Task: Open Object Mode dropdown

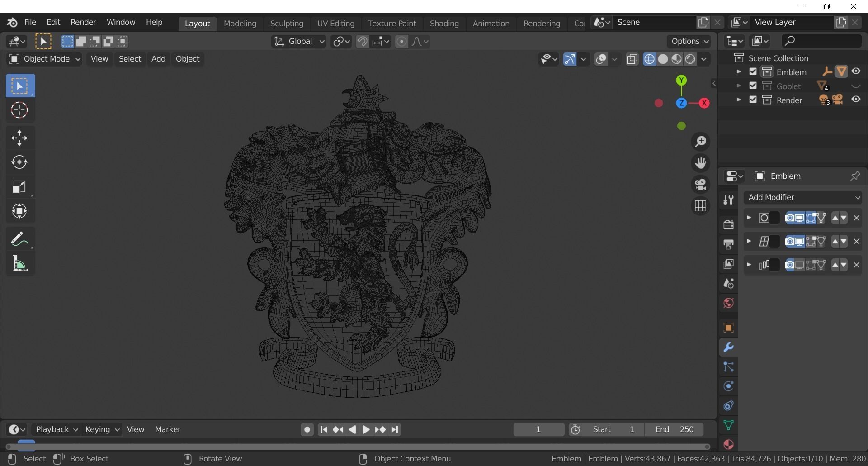Action: coord(44,59)
